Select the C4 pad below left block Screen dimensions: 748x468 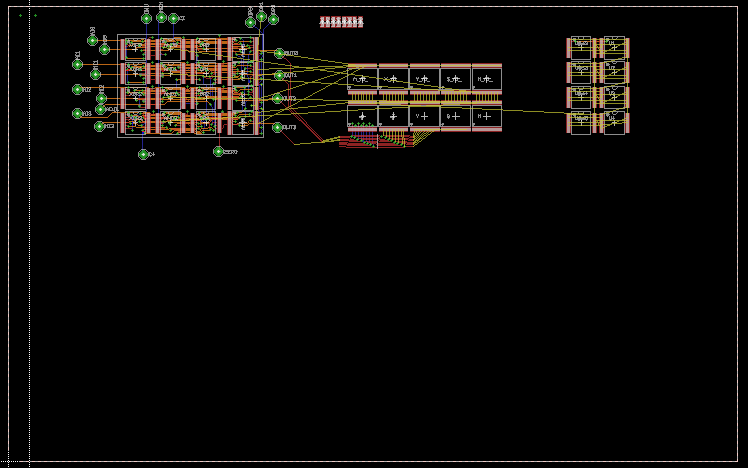[143, 154]
